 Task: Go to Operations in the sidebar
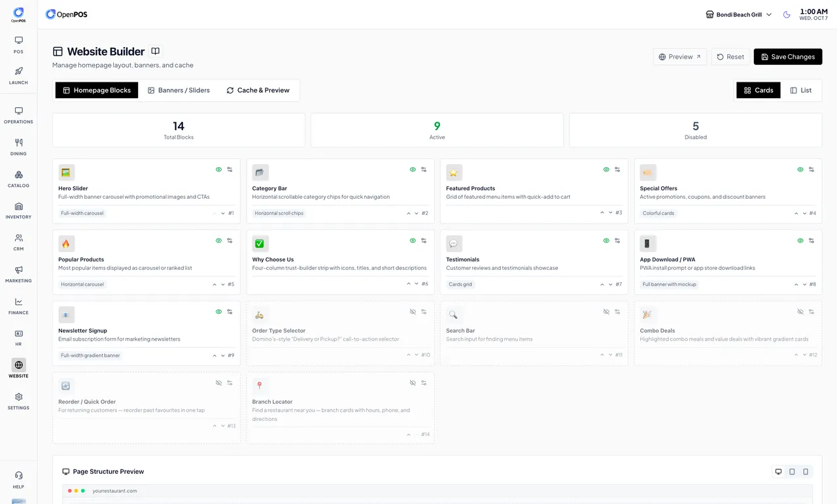[x=18, y=115]
